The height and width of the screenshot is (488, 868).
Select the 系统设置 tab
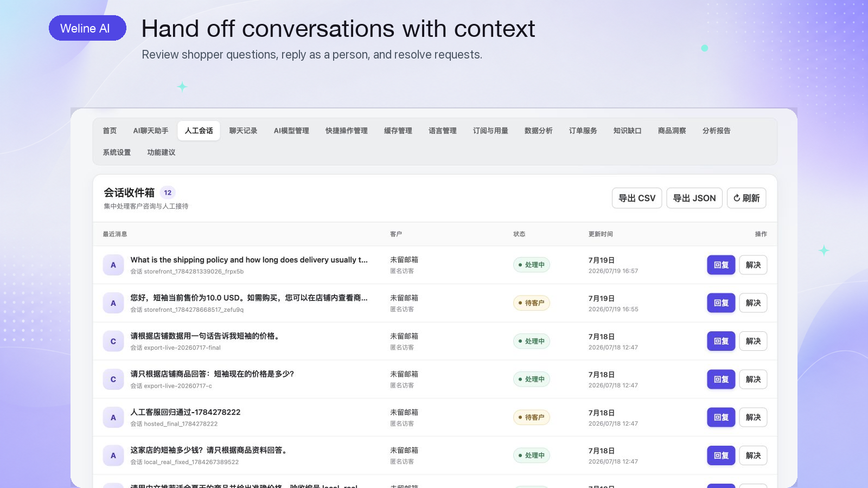(117, 152)
